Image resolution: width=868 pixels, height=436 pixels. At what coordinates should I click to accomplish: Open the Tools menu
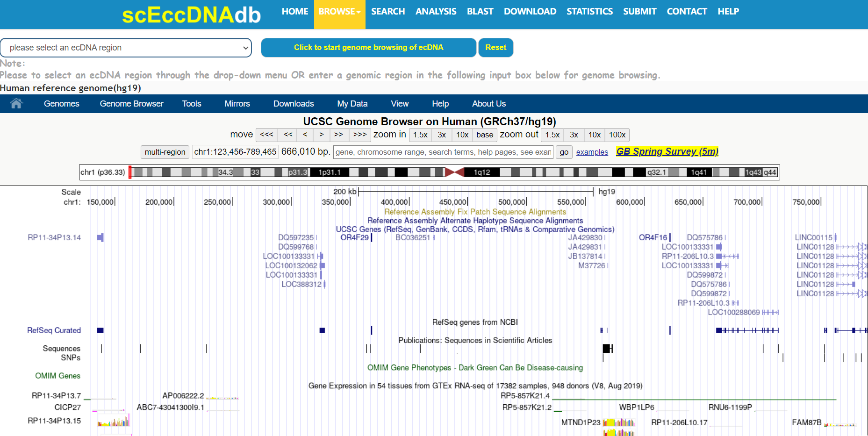pyautogui.click(x=192, y=104)
